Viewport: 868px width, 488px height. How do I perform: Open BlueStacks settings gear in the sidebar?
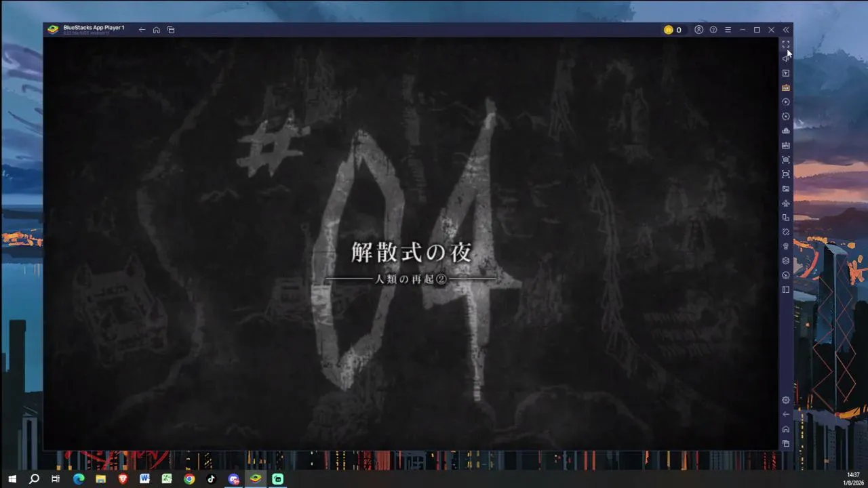pos(786,400)
